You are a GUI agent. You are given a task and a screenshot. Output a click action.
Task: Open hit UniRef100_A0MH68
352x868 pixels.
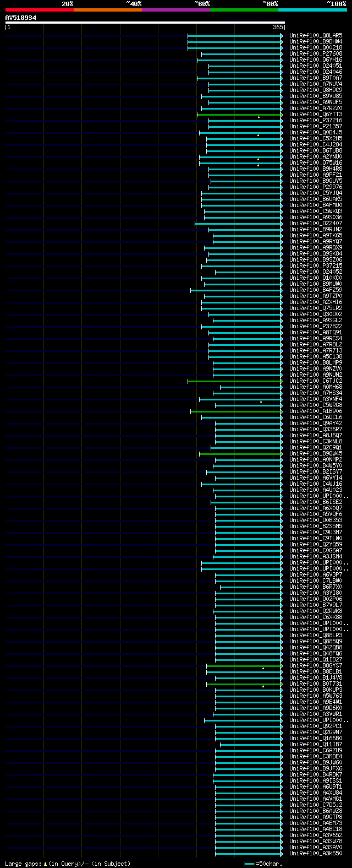click(x=316, y=387)
